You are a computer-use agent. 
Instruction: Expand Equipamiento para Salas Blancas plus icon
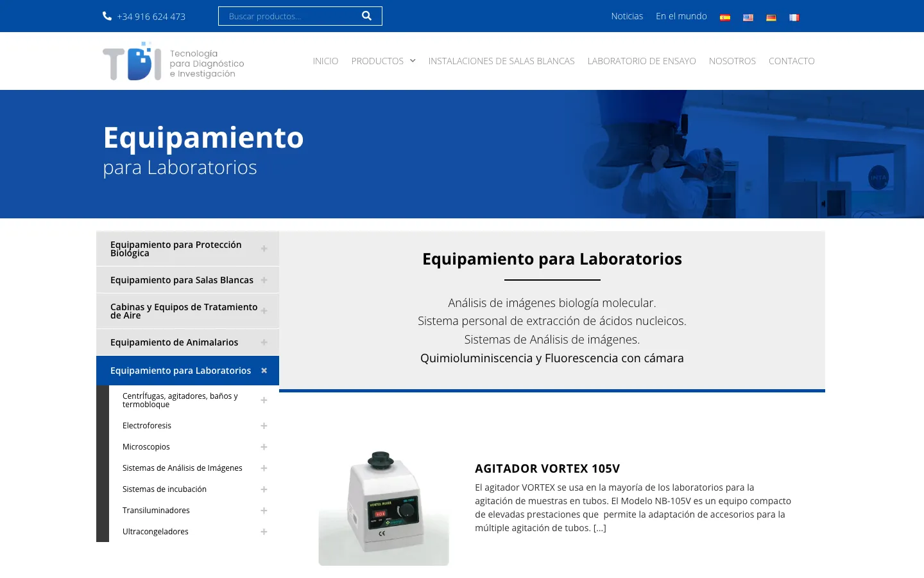[264, 280]
